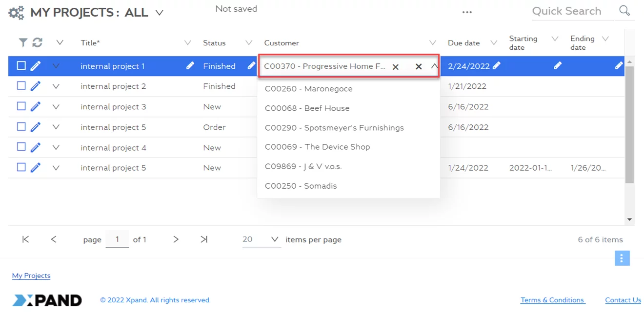Click the Contact Us link
Viewport: 644px width, 317px height.
[x=623, y=300]
